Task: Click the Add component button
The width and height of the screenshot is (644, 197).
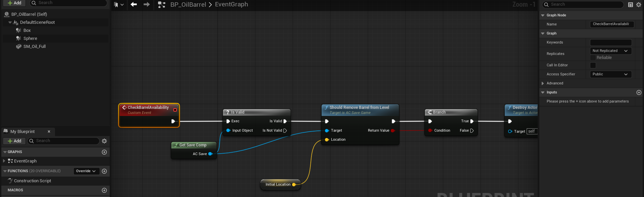Action: (15, 3)
